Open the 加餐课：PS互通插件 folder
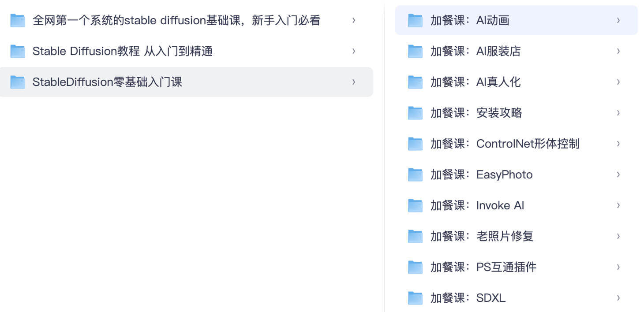 click(483, 267)
